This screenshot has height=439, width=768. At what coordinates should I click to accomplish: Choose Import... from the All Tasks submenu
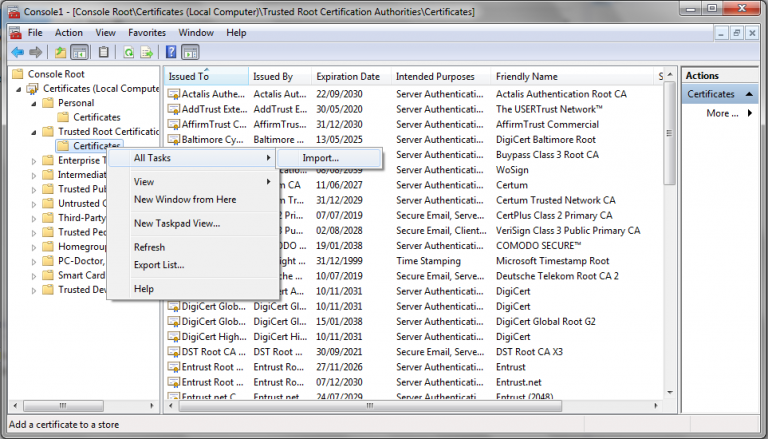click(x=329, y=158)
